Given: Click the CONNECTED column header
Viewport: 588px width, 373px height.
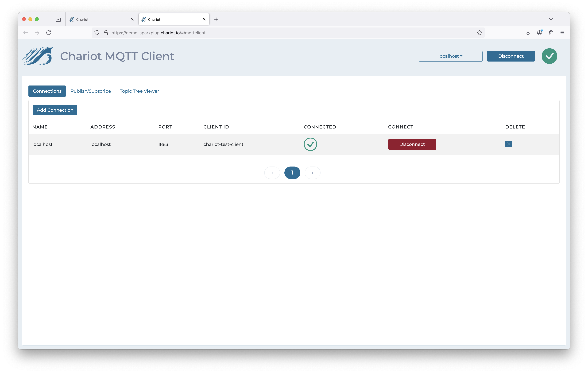Looking at the screenshot, I should point(320,127).
